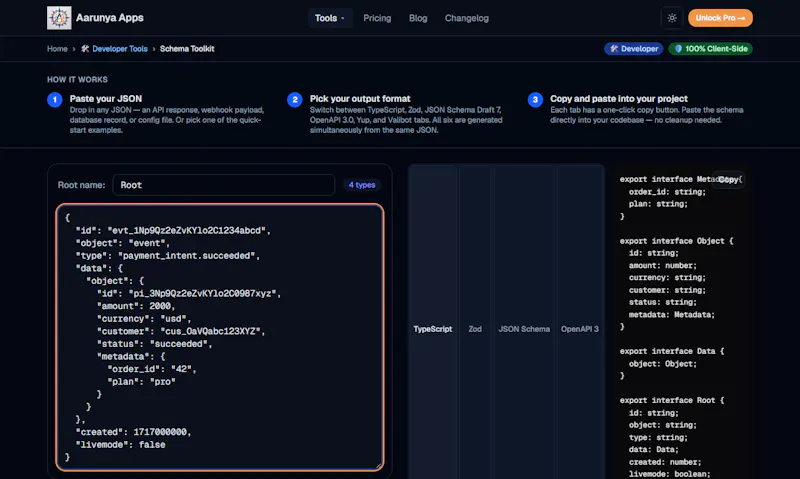Switch to the JSON Schema tab
Viewport: 800px width, 479px height.
524,329
